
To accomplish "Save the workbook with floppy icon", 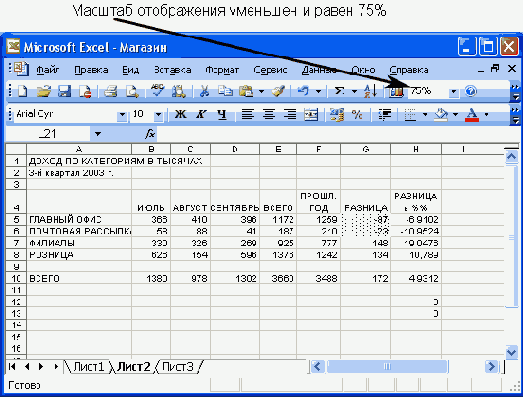I will (x=64, y=91).
